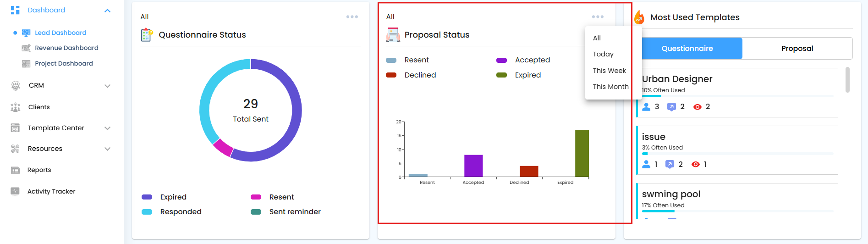Click the Dashboard grid icon in sidebar
868x244 pixels.
[15, 10]
